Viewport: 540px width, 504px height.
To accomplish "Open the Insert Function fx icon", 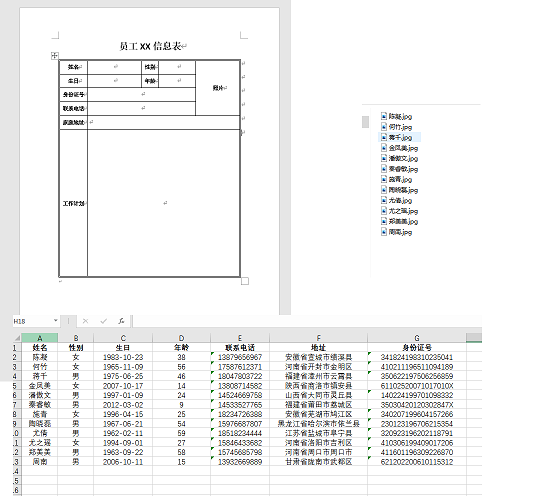I will coord(121,321).
